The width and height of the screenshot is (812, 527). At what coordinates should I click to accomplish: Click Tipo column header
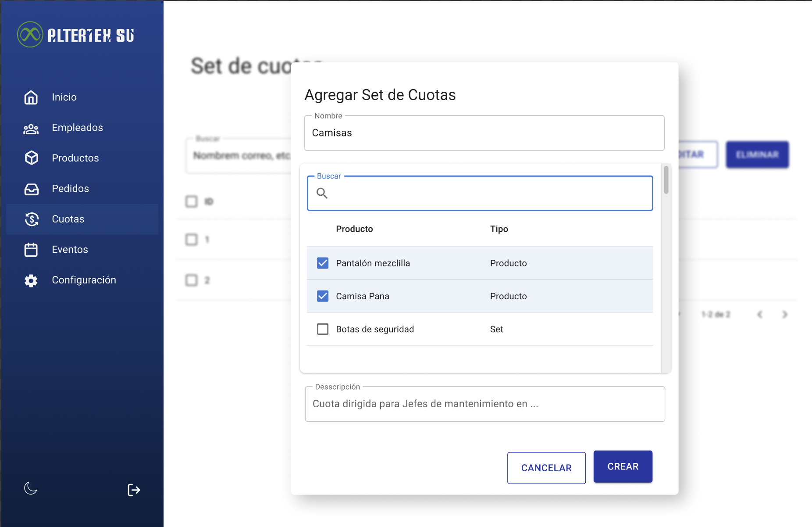click(499, 229)
